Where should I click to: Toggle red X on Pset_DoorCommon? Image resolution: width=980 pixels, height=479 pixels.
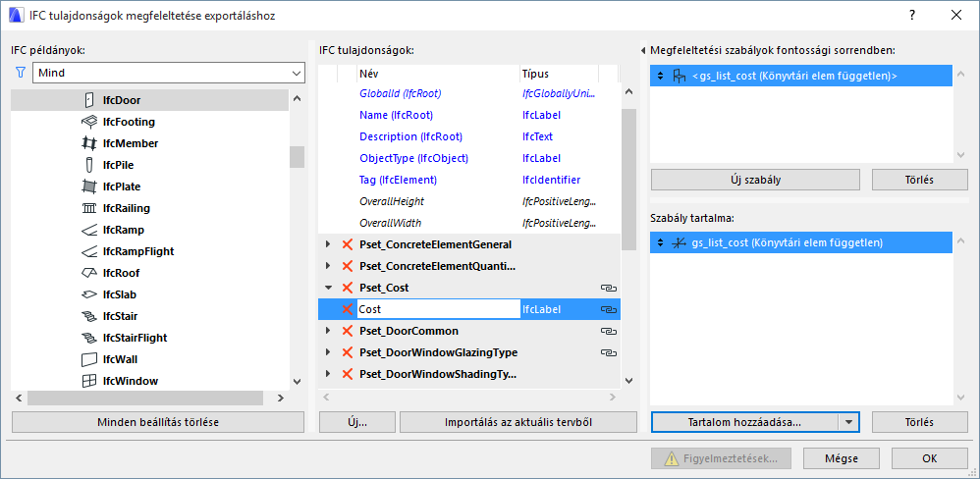tap(347, 331)
